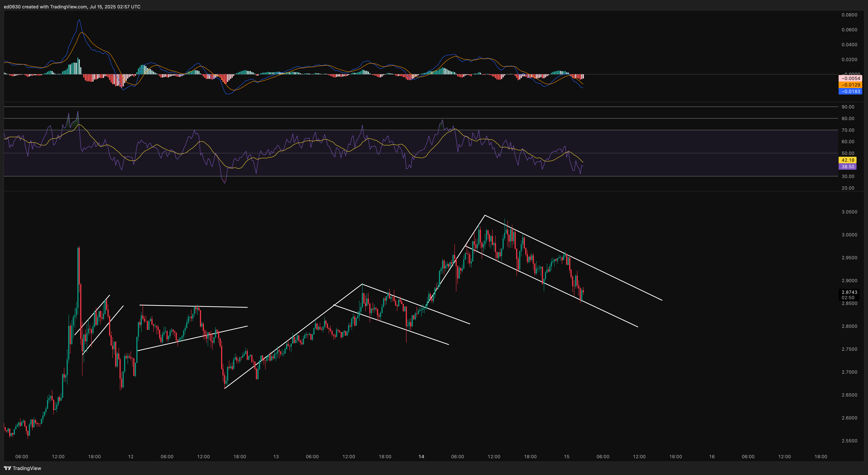
Task: Click the 2.9500 price axis label
Action: 849,258
